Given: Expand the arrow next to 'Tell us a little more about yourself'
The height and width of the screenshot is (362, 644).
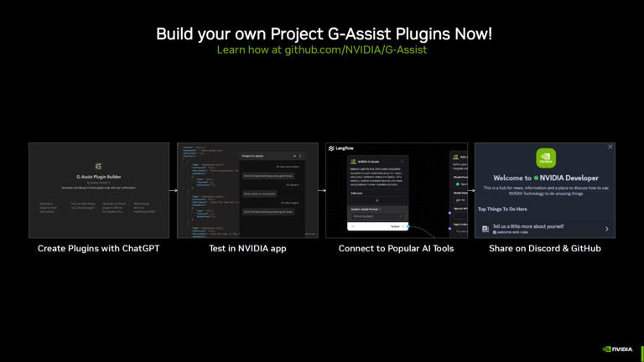Looking at the screenshot, I should click(607, 228).
